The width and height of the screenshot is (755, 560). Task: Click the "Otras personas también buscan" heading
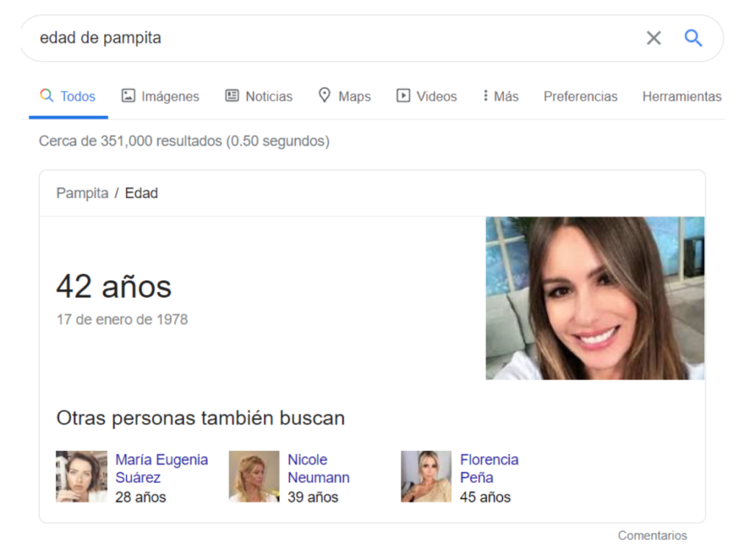pos(201,418)
